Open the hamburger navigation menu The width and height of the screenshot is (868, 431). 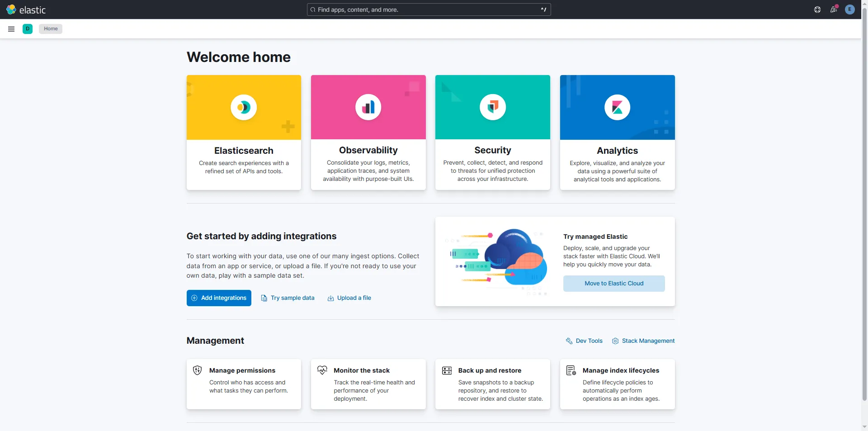coord(11,29)
